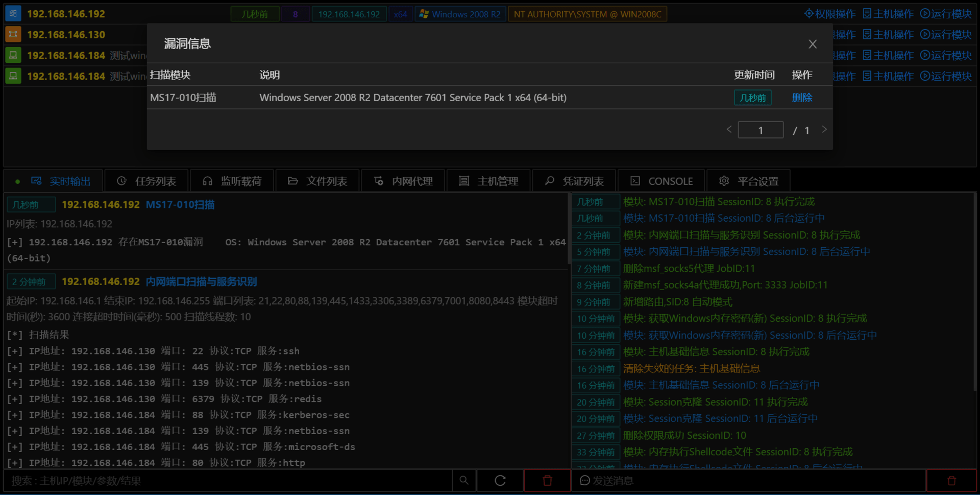The height and width of the screenshot is (495, 980).
Task: Switch to the 主机管理 tab
Action: 489,181
